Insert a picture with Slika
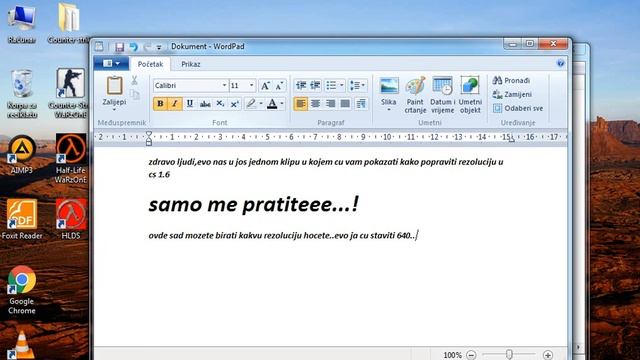Image resolution: width=640 pixels, height=360 pixels. tap(389, 94)
